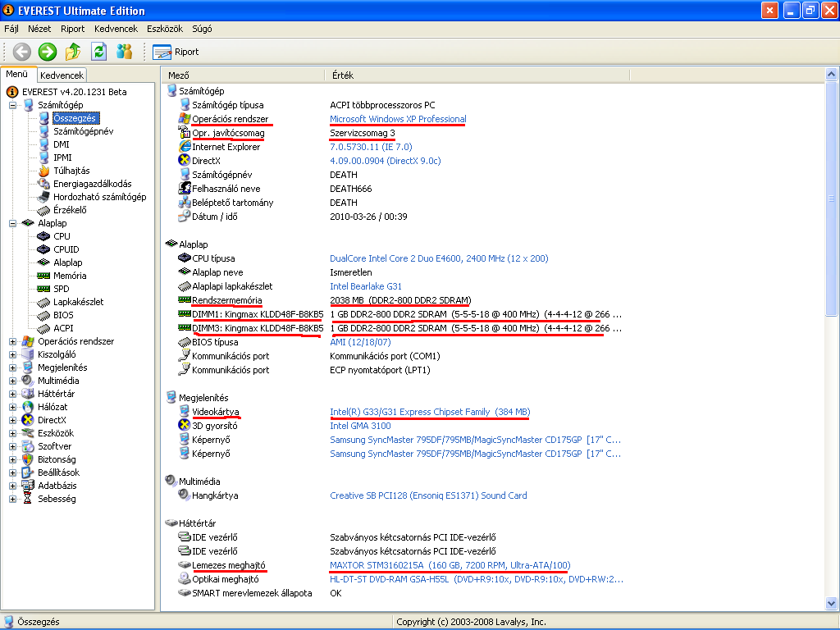Select Alaplap sub-item under Alaplap
The image size is (840, 630).
click(67, 262)
